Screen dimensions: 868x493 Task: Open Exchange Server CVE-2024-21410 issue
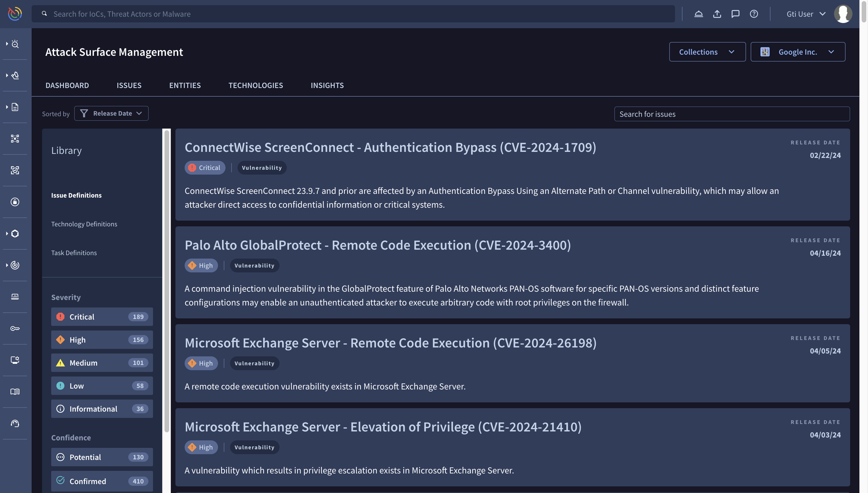pos(383,427)
